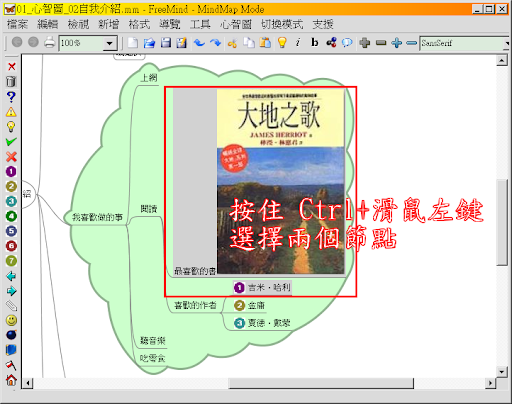Add the blue question mark icon
Image resolution: width=512 pixels, height=404 pixels.
[11, 97]
